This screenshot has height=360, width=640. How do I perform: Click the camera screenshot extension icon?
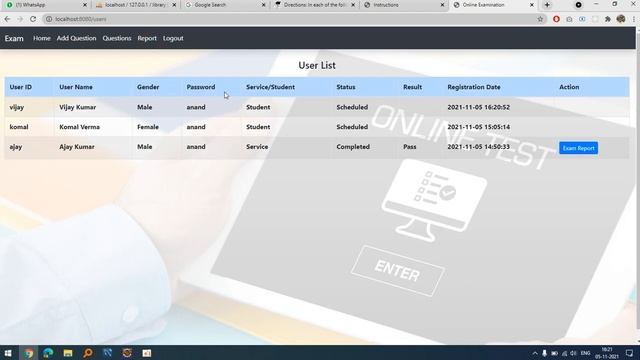pyautogui.click(x=569, y=19)
